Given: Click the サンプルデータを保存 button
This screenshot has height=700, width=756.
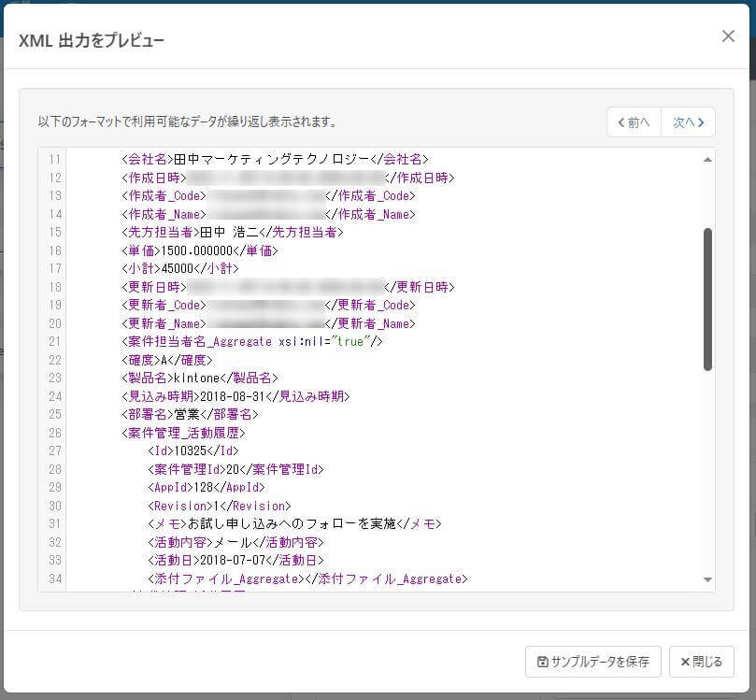Looking at the screenshot, I should click(x=593, y=662).
